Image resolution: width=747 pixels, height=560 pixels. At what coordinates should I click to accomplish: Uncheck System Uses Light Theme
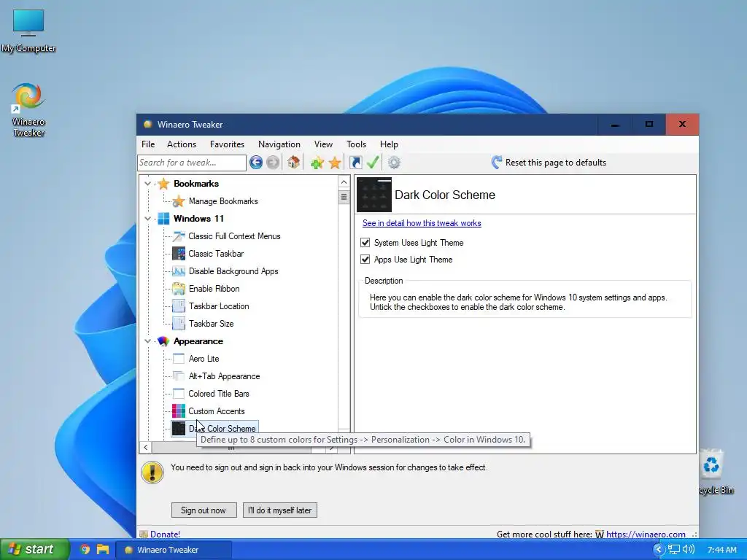tap(365, 243)
